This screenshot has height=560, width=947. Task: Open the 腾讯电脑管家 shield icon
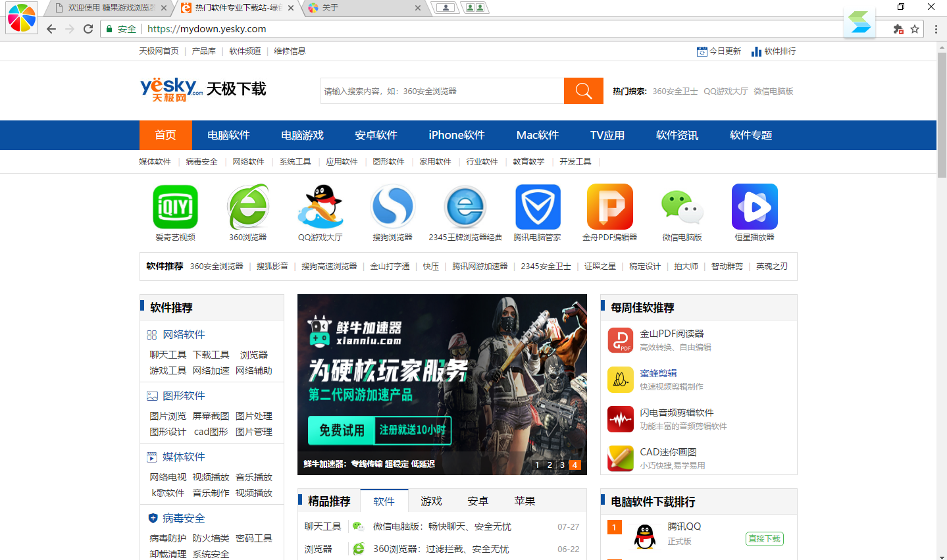coord(538,207)
